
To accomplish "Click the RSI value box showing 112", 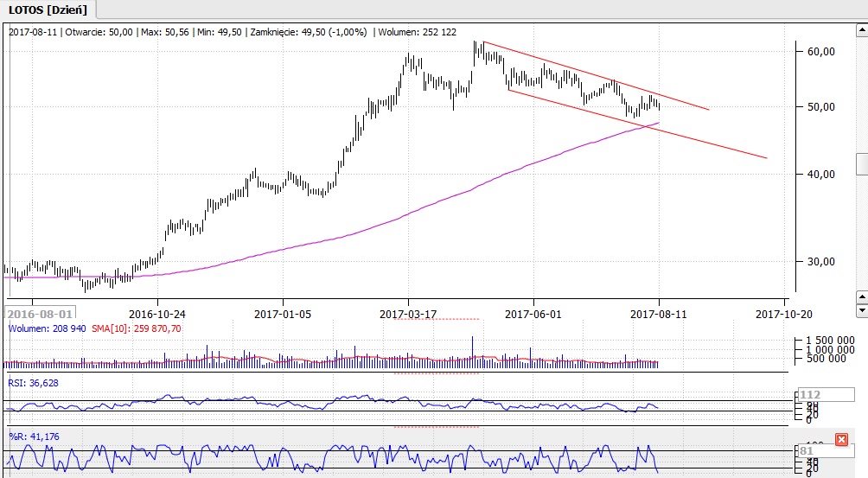I will (814, 395).
